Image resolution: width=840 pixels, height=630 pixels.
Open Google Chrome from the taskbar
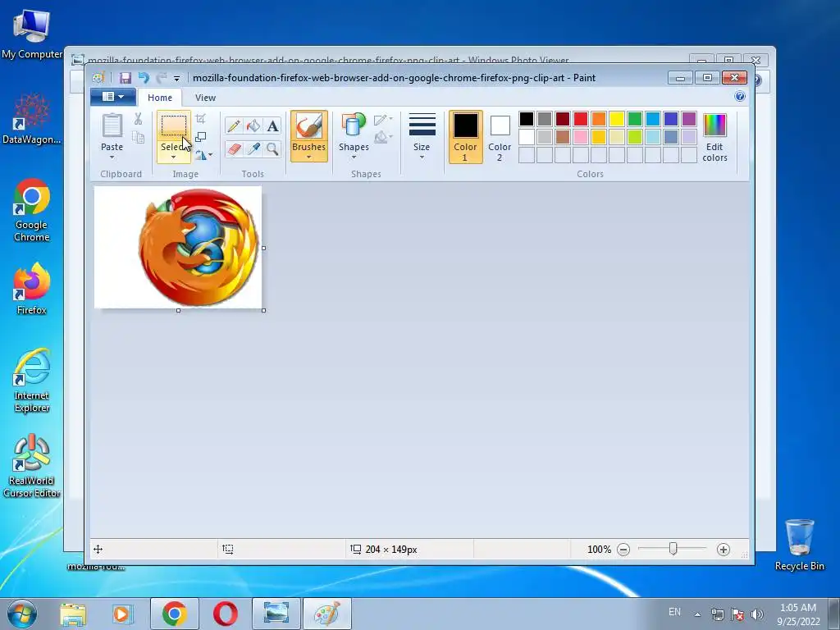pyautogui.click(x=174, y=614)
